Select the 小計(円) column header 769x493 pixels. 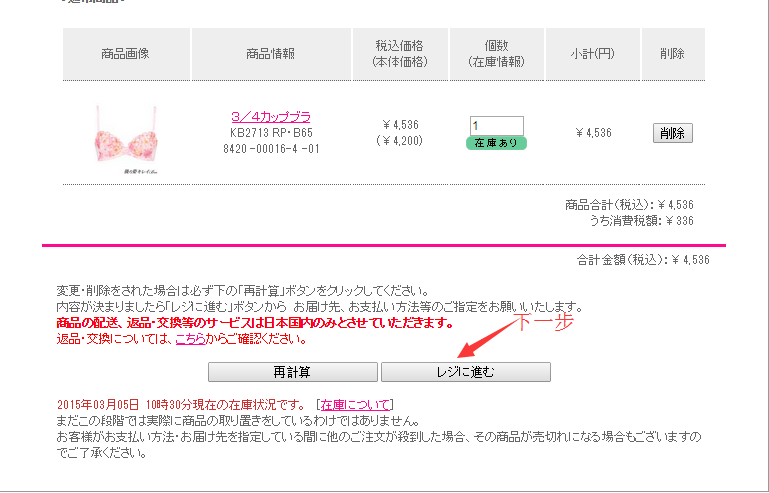point(592,54)
